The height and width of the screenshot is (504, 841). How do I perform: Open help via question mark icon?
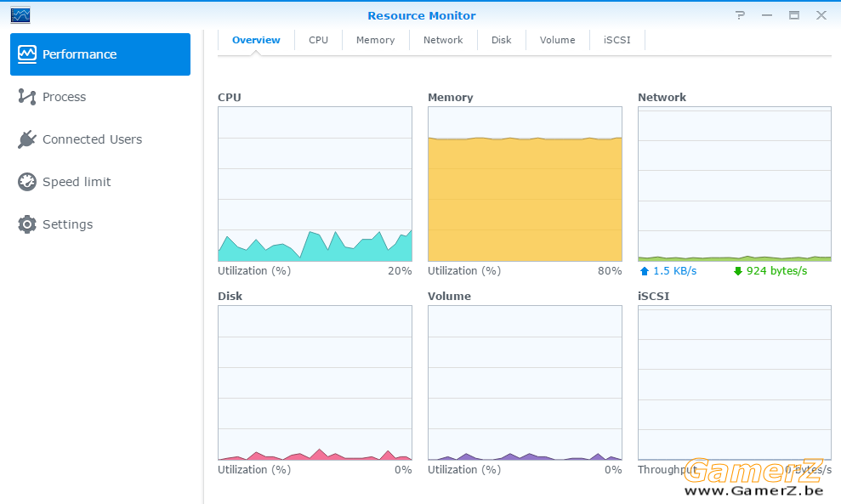[x=740, y=15]
